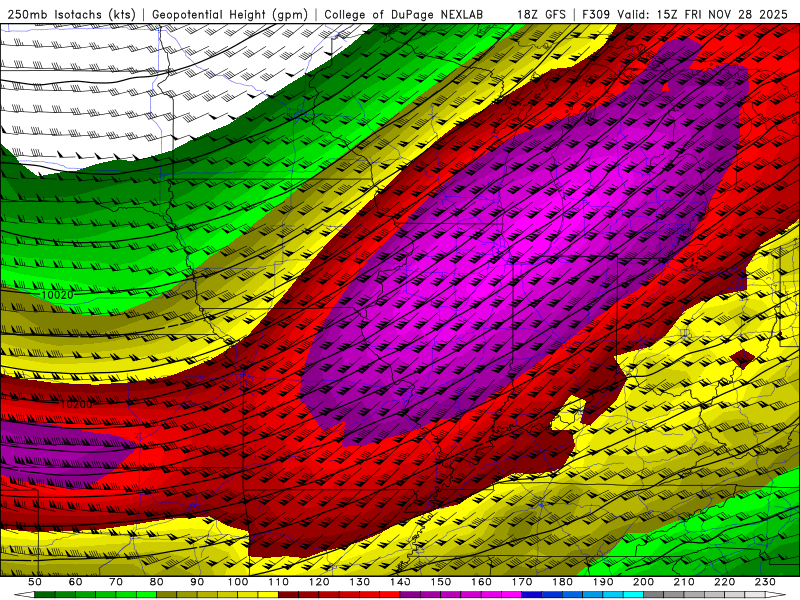
Task: Click the dark gray swatch under the 200 label
Action: pos(653,595)
